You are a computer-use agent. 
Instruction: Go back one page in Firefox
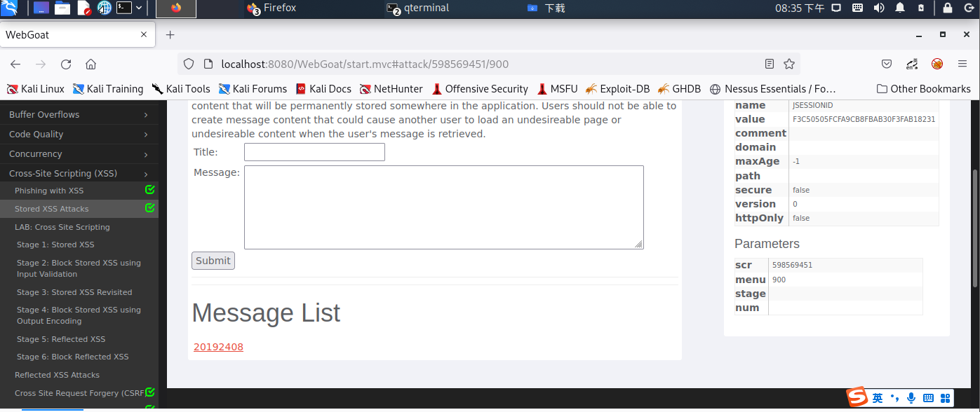(15, 64)
